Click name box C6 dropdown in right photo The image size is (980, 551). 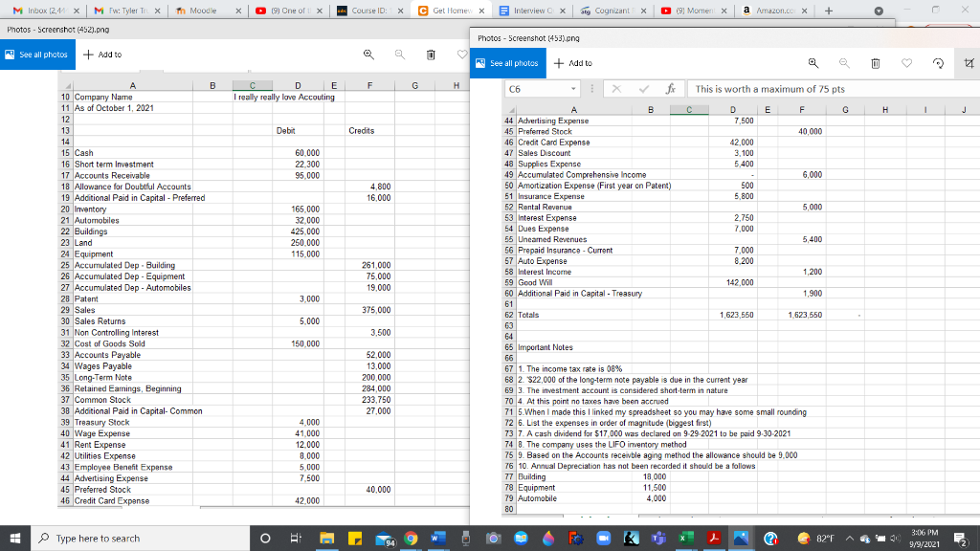[x=573, y=89]
